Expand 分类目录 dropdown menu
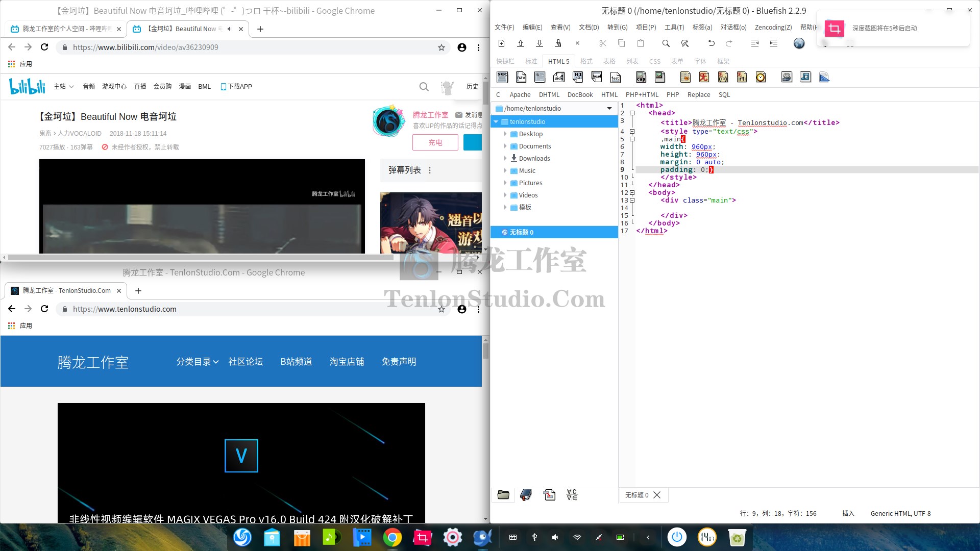 point(197,361)
